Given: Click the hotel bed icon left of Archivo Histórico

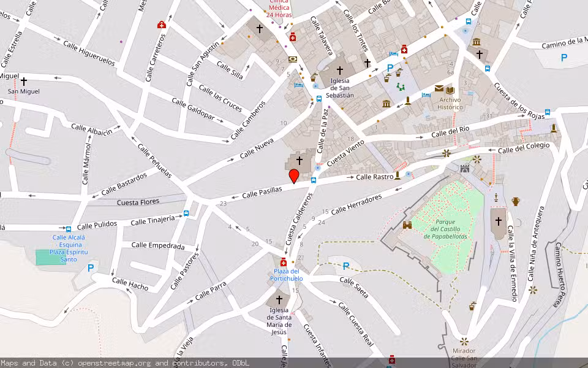Looking at the screenshot, I should pos(426,95).
